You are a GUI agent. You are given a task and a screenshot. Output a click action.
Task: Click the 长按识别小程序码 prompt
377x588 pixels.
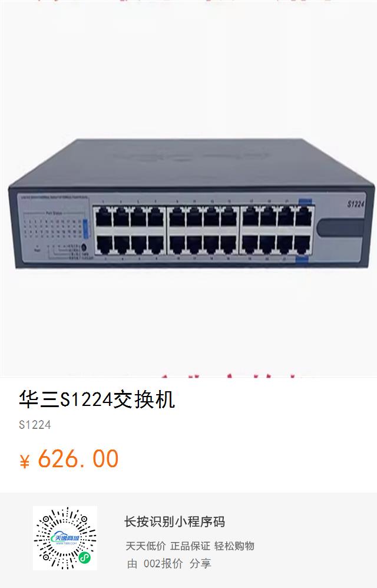[x=174, y=521]
